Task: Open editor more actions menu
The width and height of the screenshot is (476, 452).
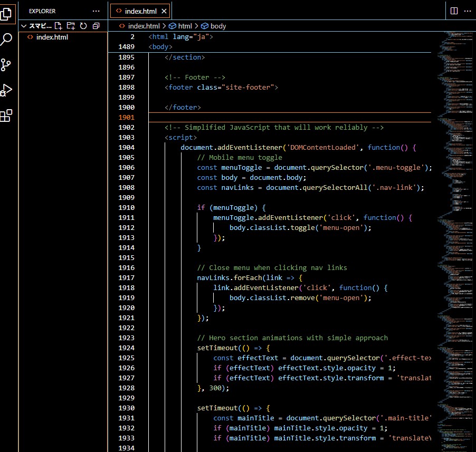Action: click(x=468, y=11)
